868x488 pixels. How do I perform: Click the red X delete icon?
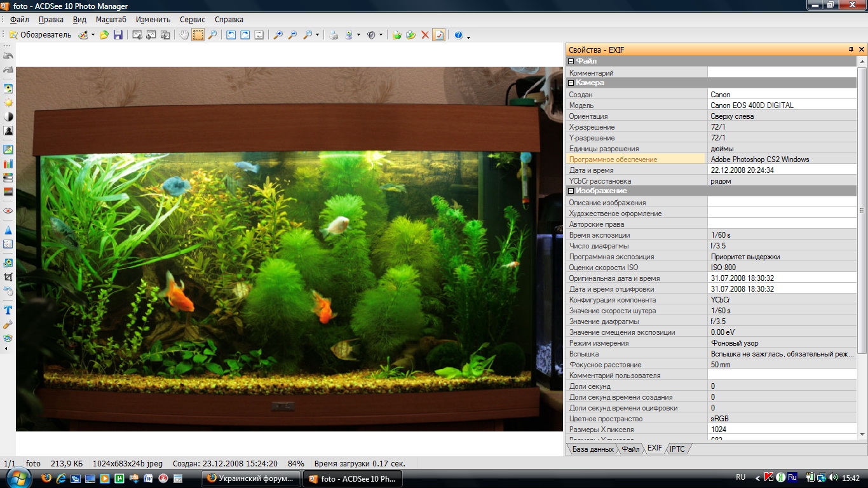[x=425, y=35]
